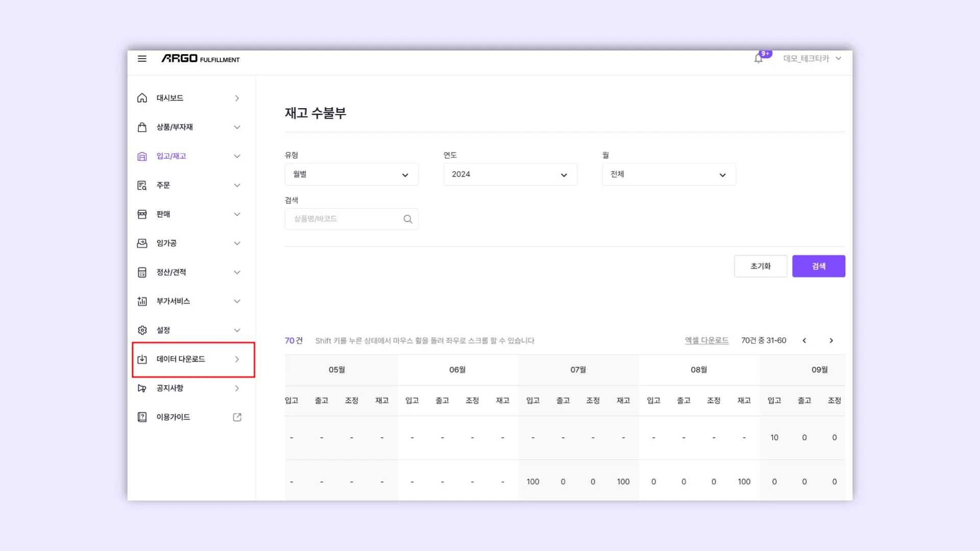The image size is (980, 551).
Task: Open the 연도 dropdown showing 2024
Action: (x=510, y=174)
